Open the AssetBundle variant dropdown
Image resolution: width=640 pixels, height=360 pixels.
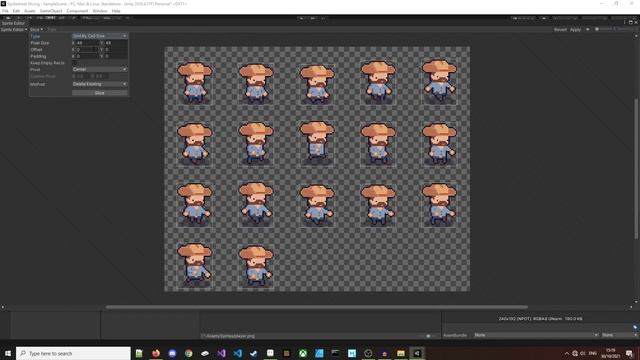point(619,335)
